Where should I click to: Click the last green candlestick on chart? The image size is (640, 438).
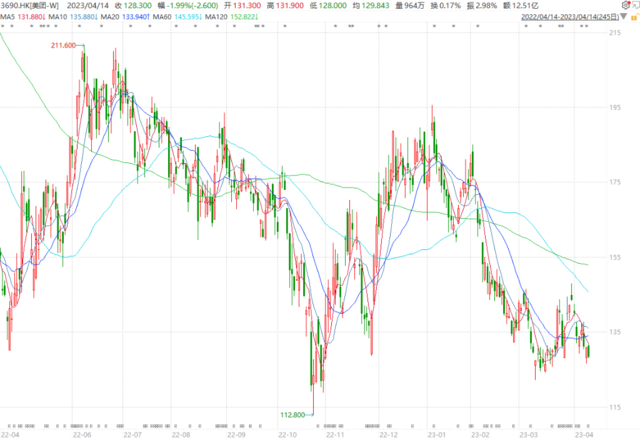589,351
